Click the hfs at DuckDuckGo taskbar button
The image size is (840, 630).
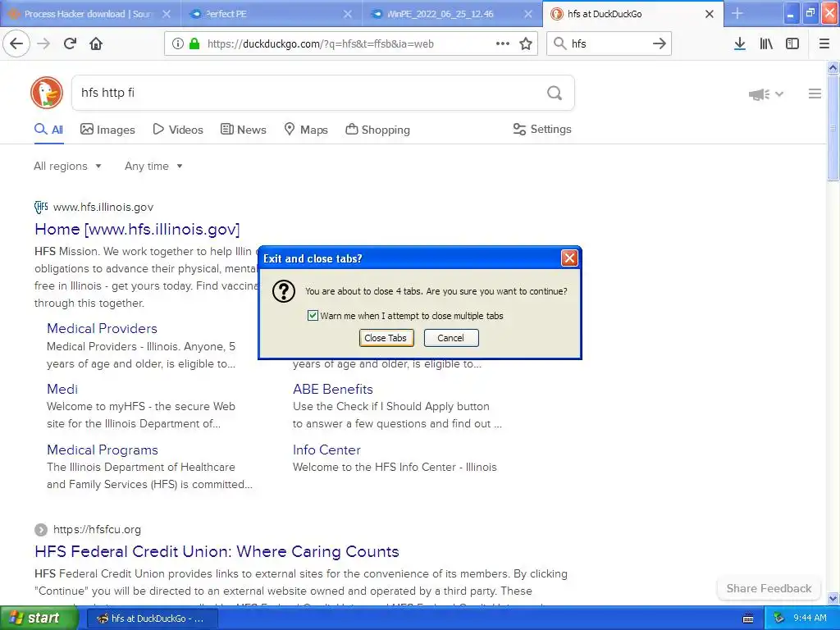(152, 619)
